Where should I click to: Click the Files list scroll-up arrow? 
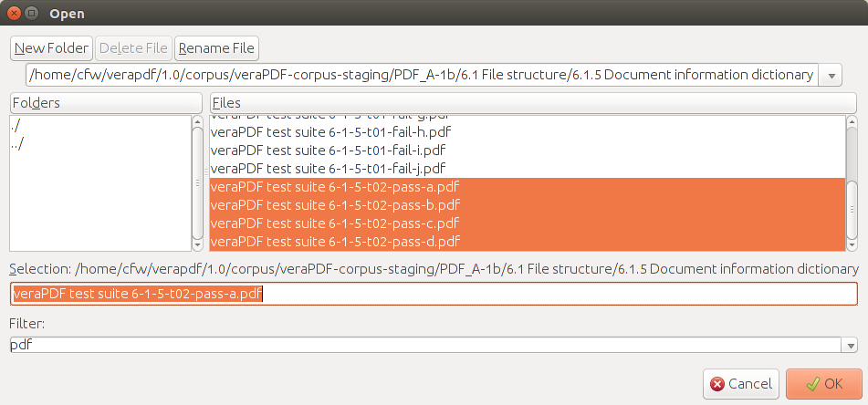(852, 120)
